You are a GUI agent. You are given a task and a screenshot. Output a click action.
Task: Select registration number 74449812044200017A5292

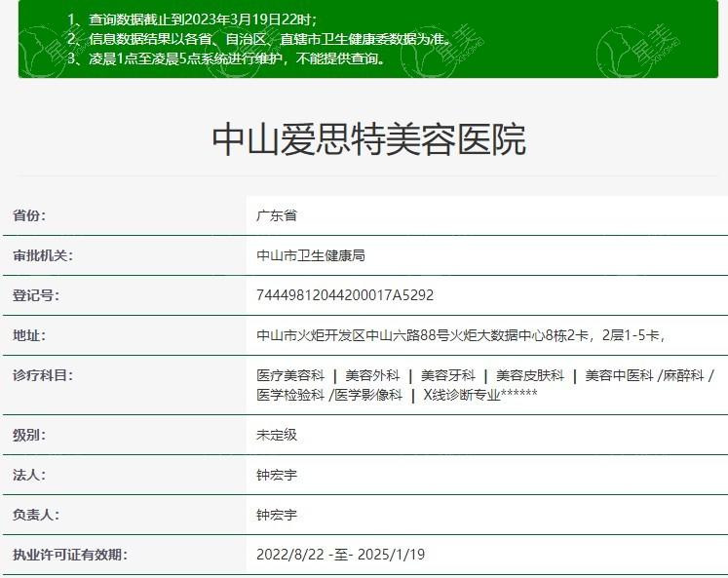coord(345,295)
